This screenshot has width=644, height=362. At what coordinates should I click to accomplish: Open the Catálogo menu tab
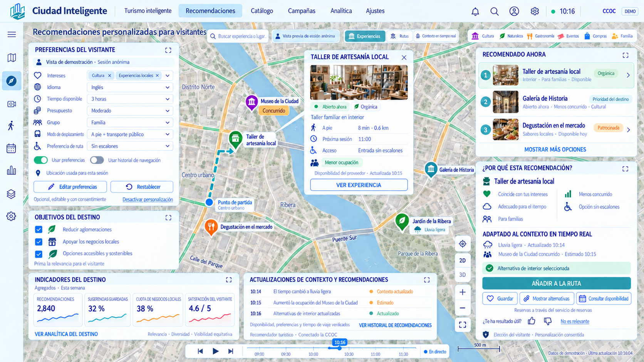click(x=262, y=11)
